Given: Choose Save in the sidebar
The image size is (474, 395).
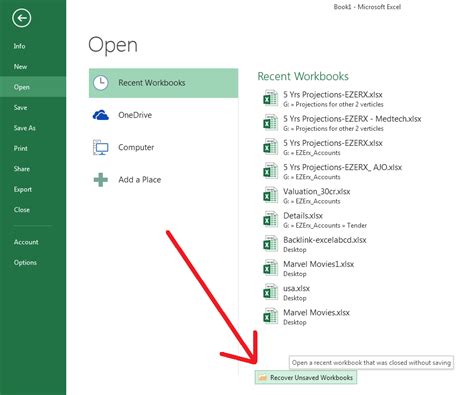Looking at the screenshot, I should 20,107.
